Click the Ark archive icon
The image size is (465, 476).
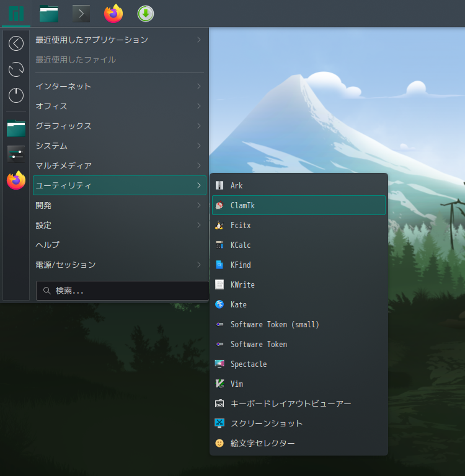pyautogui.click(x=219, y=185)
